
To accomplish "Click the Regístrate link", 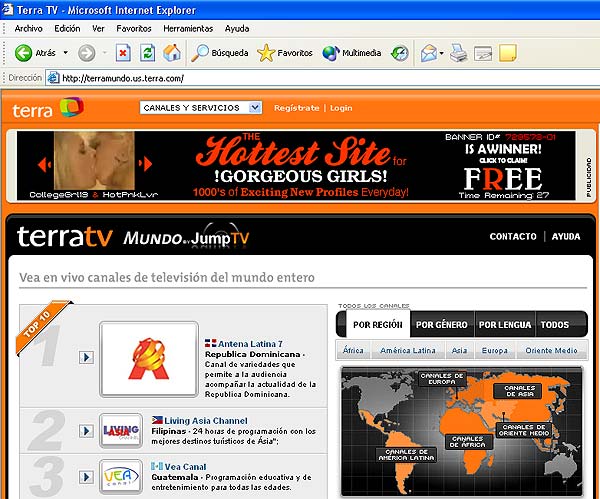I will pyautogui.click(x=296, y=108).
